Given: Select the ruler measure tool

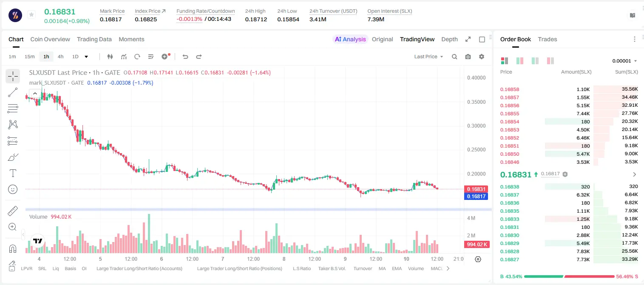Looking at the screenshot, I should pyautogui.click(x=13, y=211).
